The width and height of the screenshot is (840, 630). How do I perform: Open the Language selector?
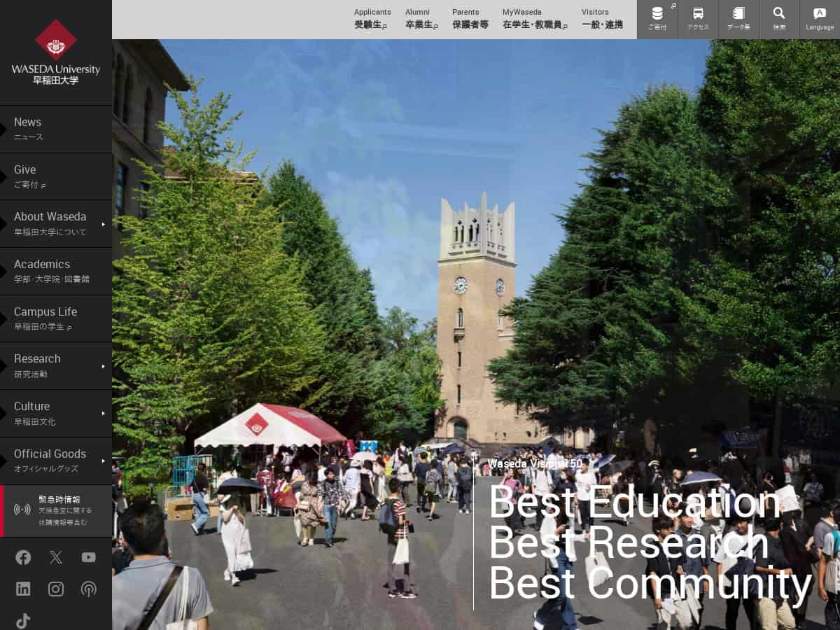point(820,19)
